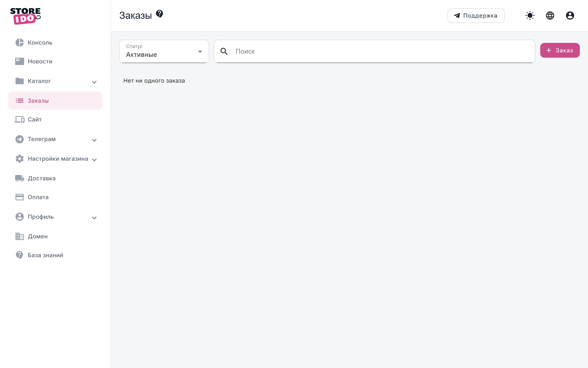The image size is (588, 368).
Task: Click the Сайт devices icon
Action: [x=19, y=119]
